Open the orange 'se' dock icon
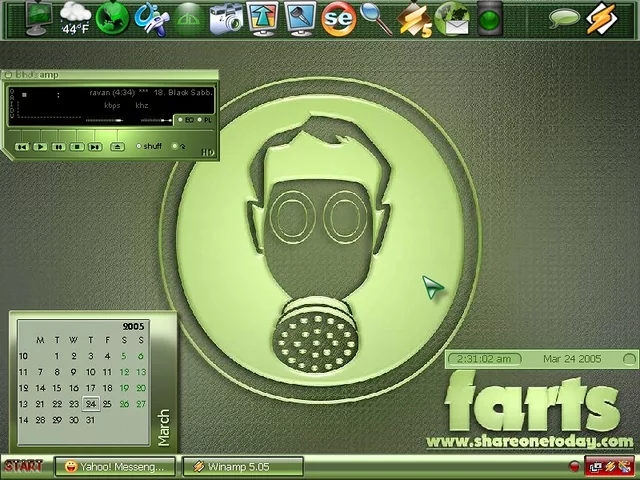 click(339, 17)
